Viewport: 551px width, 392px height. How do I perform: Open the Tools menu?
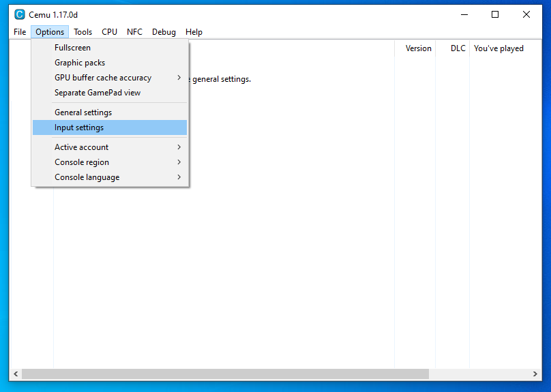tap(83, 32)
